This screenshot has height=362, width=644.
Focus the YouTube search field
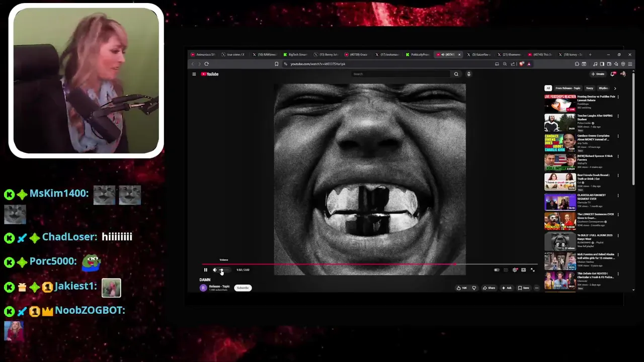pos(400,74)
